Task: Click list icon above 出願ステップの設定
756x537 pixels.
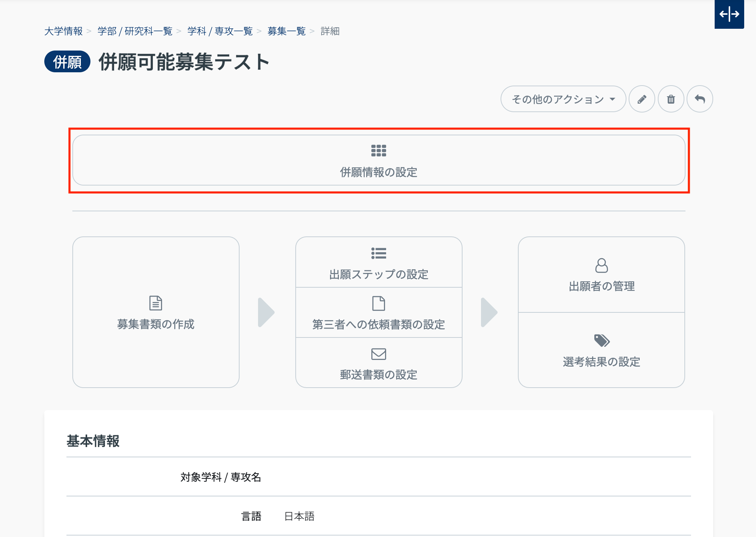Action: [378, 253]
